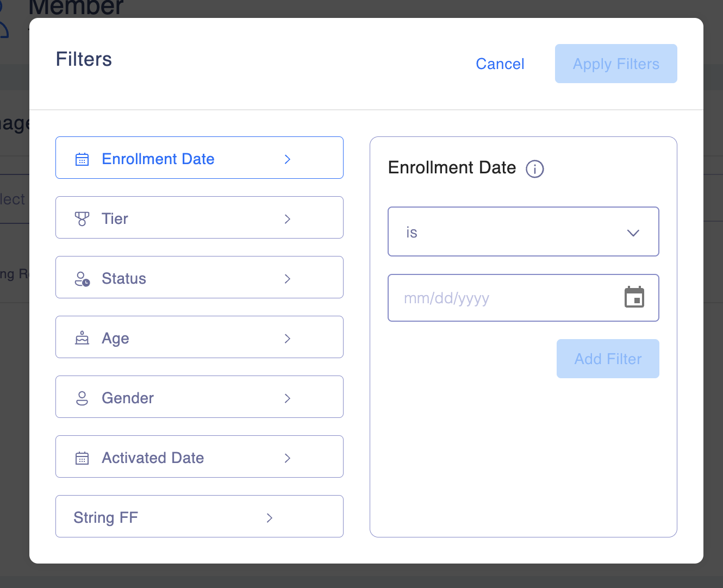Image resolution: width=723 pixels, height=588 pixels.
Task: Click the Age birthday cake icon
Action: click(82, 339)
